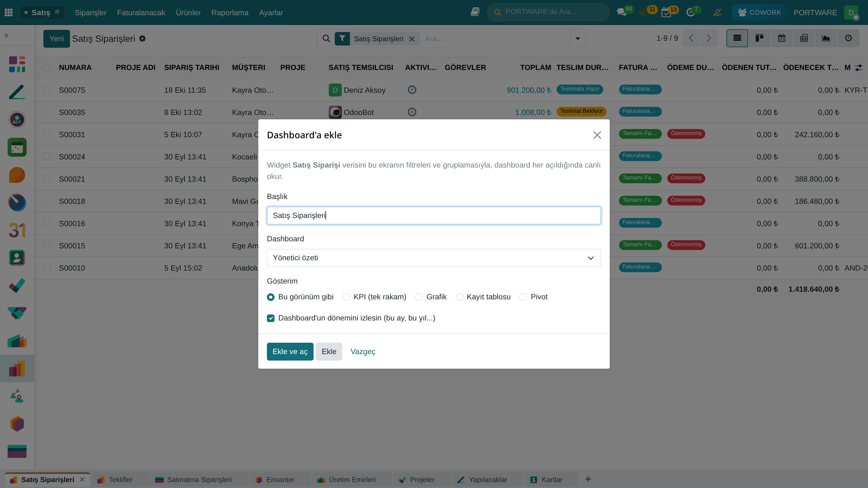Remove the Satış Siparişleri search filter
The width and height of the screenshot is (868, 488).
412,39
